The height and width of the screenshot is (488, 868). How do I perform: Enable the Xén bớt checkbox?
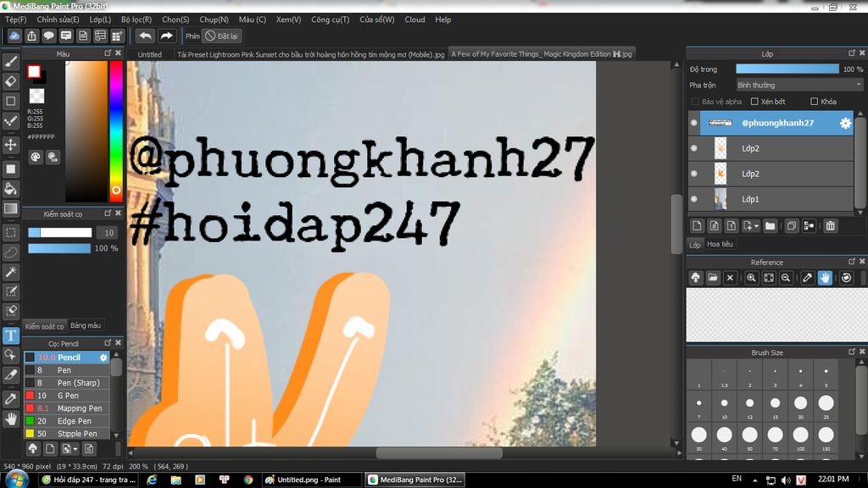click(x=754, y=102)
